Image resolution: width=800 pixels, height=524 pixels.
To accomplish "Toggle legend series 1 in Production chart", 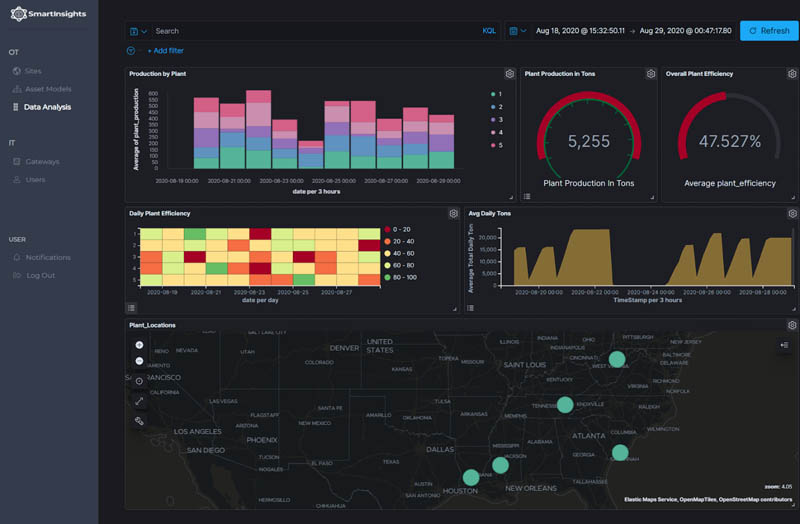I will pos(496,94).
